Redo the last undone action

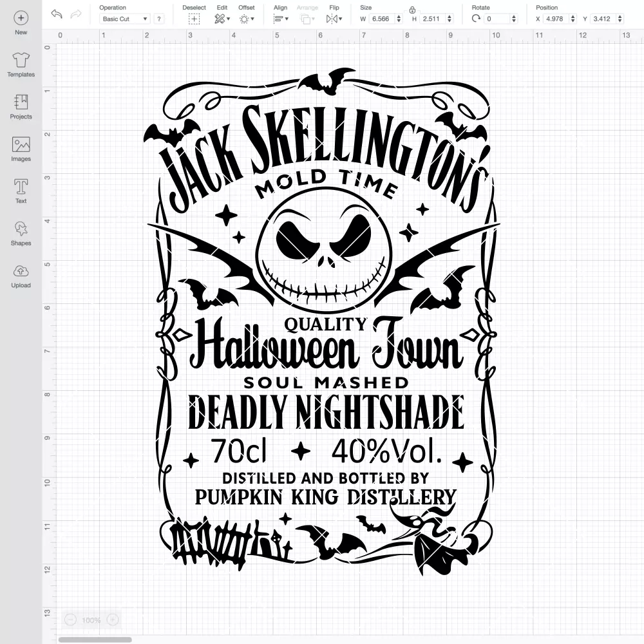pos(76,14)
